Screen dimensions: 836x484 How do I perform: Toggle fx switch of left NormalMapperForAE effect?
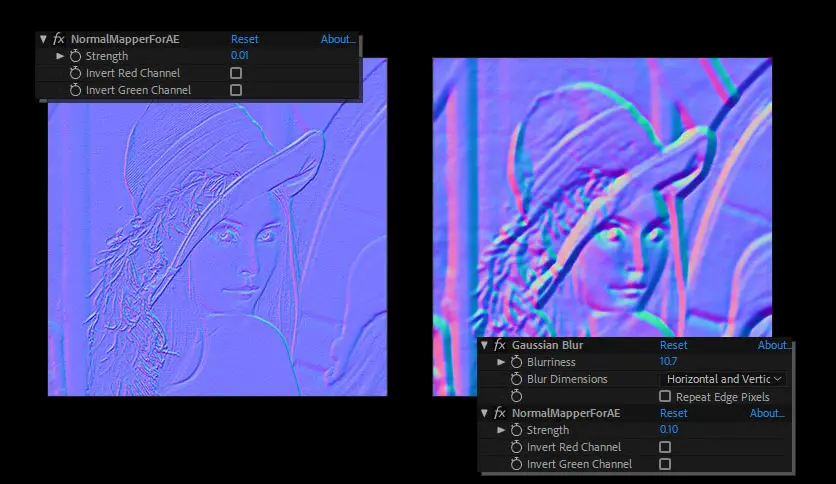click(x=59, y=39)
